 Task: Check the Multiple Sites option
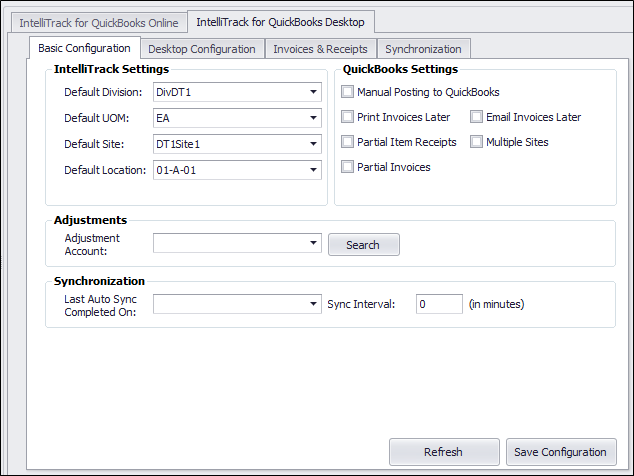pos(476,142)
